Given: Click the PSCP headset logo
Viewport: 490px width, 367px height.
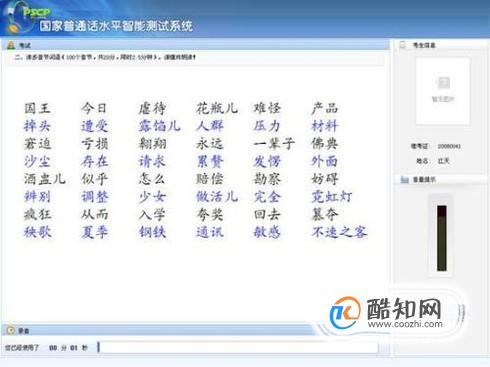Looking at the screenshot, I should pos(19,17).
